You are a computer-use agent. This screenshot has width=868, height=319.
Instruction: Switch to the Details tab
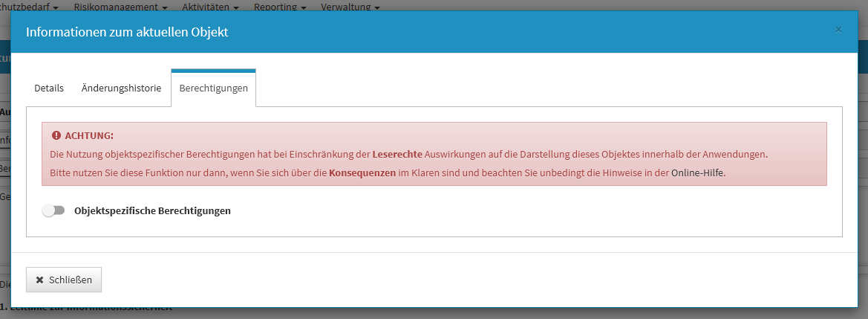point(49,88)
